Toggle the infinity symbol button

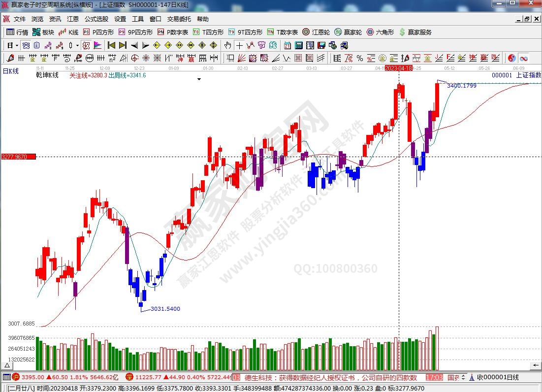(x=523, y=58)
